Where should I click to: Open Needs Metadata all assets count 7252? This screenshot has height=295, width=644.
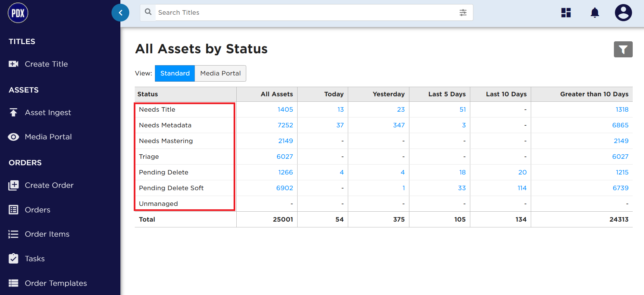(x=285, y=125)
